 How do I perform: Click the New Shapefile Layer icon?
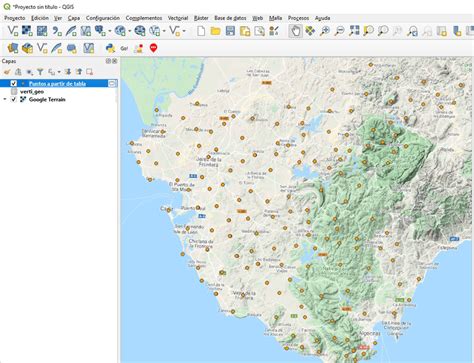click(175, 31)
